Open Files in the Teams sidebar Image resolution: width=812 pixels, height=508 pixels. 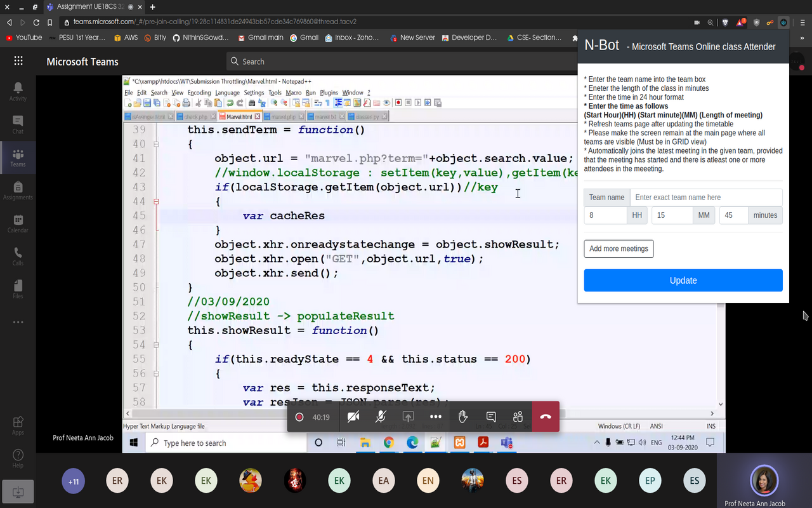point(18,289)
